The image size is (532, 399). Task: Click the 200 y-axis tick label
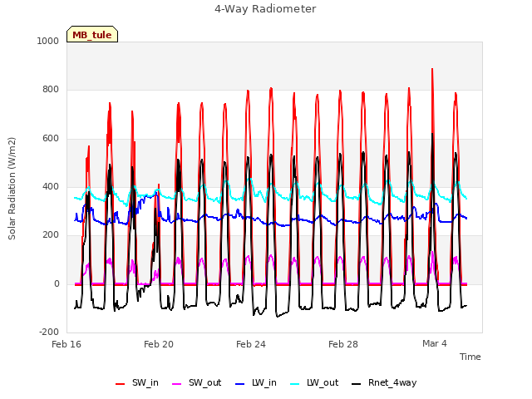pyautogui.click(x=51, y=234)
